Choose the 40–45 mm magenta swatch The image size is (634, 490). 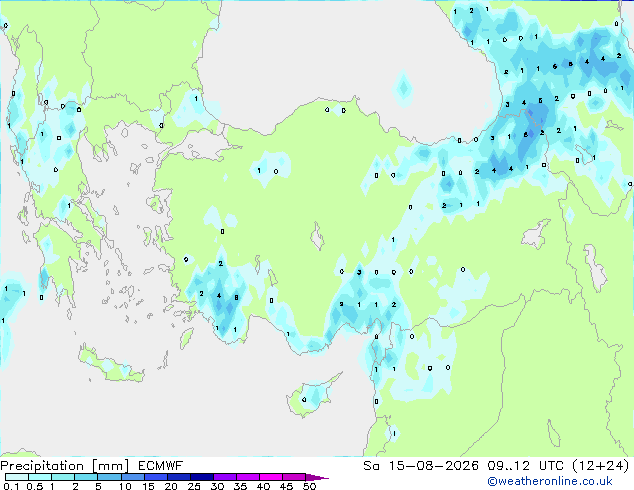click(271, 477)
